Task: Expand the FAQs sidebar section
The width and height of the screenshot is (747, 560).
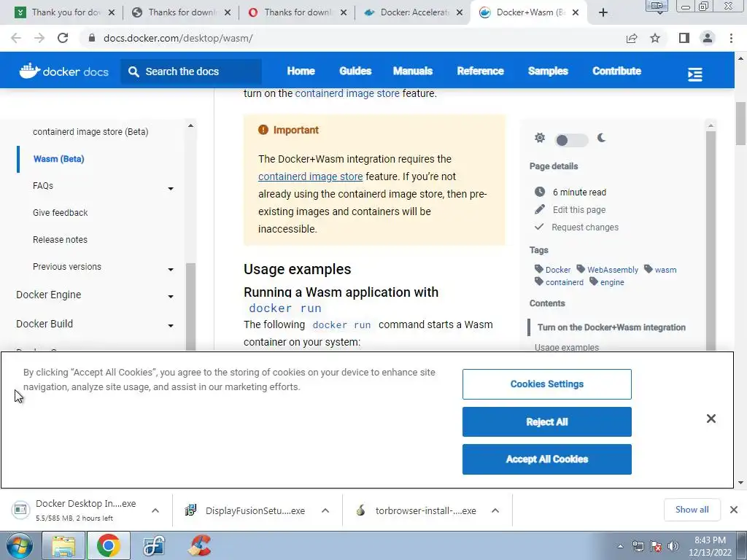Action: 171,189
